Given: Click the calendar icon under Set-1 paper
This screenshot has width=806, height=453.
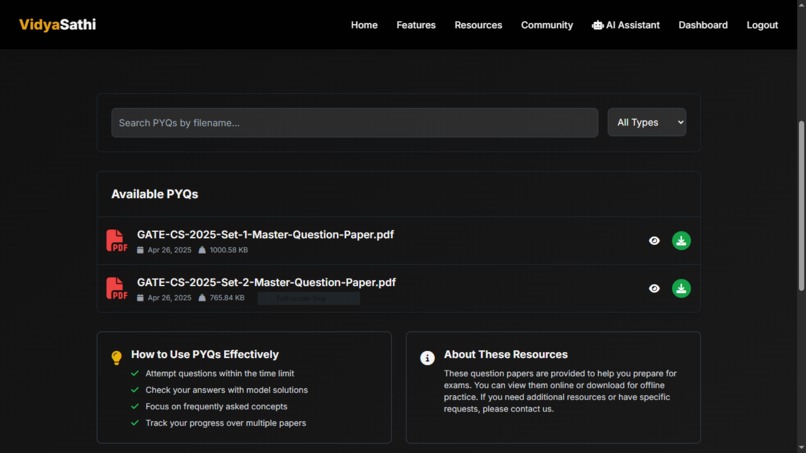Looking at the screenshot, I should click(x=140, y=250).
